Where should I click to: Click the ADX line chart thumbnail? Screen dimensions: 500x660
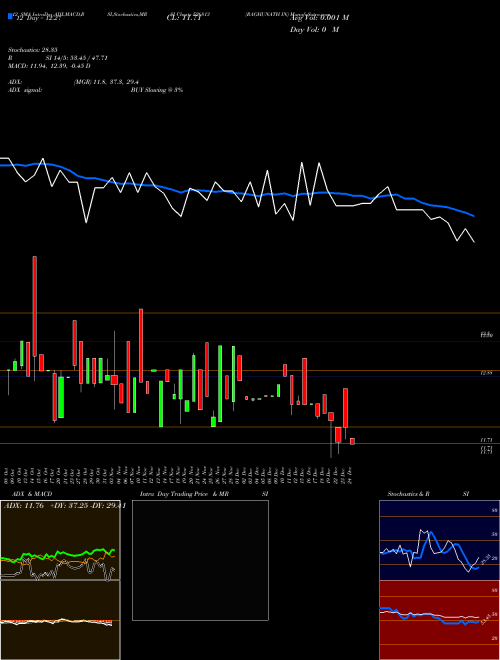click(x=60, y=540)
